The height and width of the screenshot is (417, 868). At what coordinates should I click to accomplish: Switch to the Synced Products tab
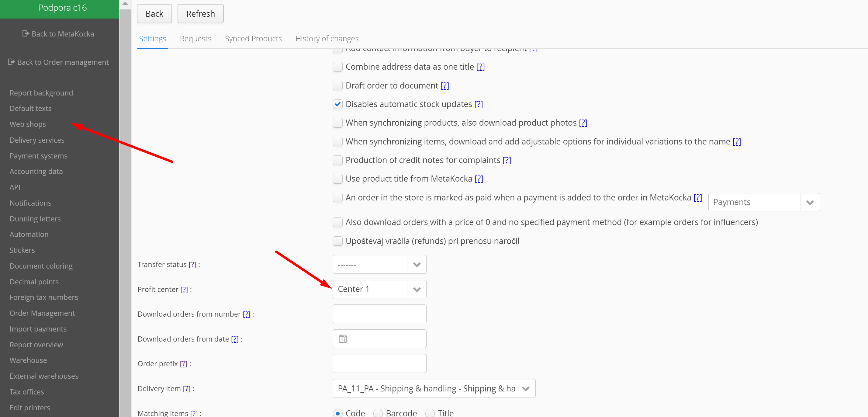coord(253,39)
